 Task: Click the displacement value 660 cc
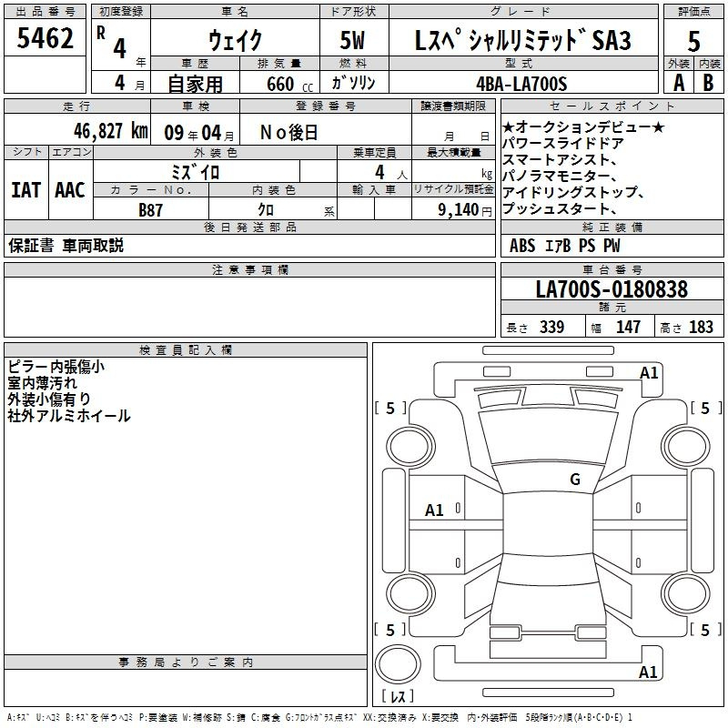point(289,85)
